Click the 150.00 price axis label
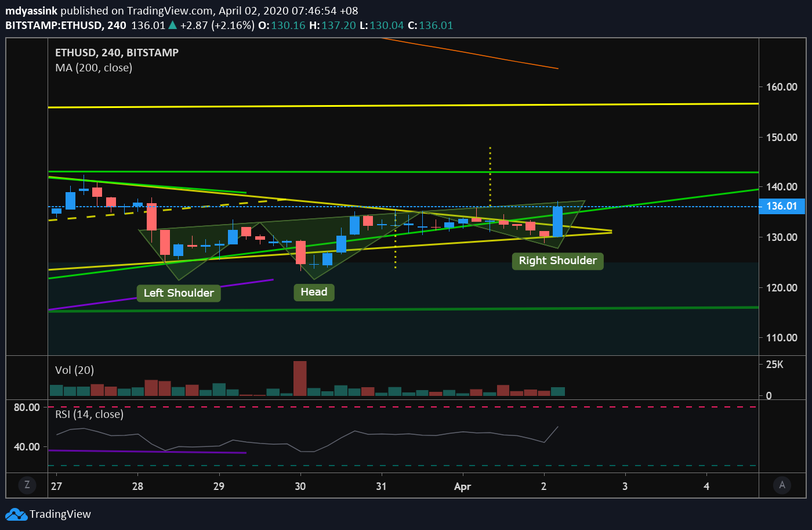The image size is (812, 530). (781, 137)
